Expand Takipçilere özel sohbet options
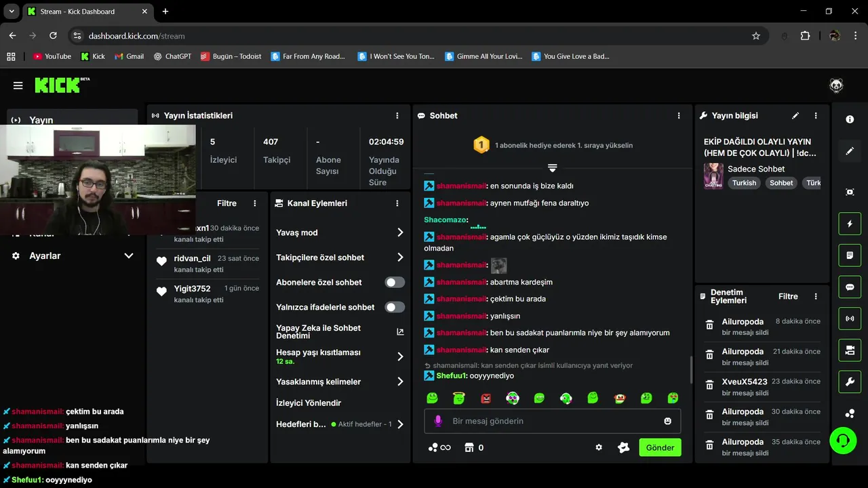The image size is (868, 488). click(340, 258)
